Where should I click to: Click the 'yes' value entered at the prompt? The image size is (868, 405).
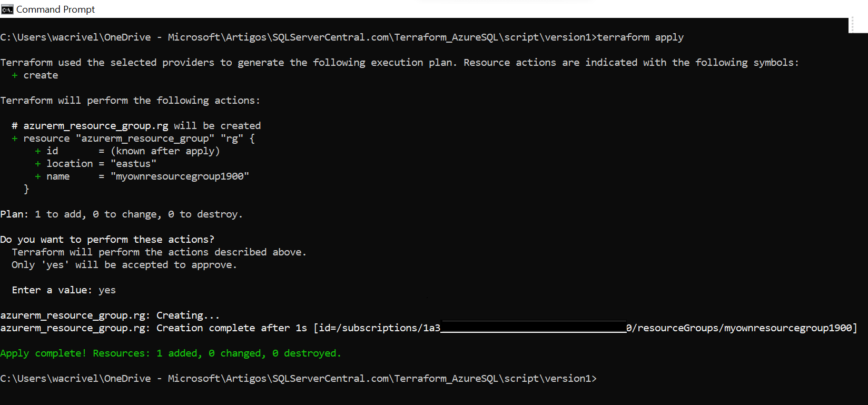coord(107,290)
